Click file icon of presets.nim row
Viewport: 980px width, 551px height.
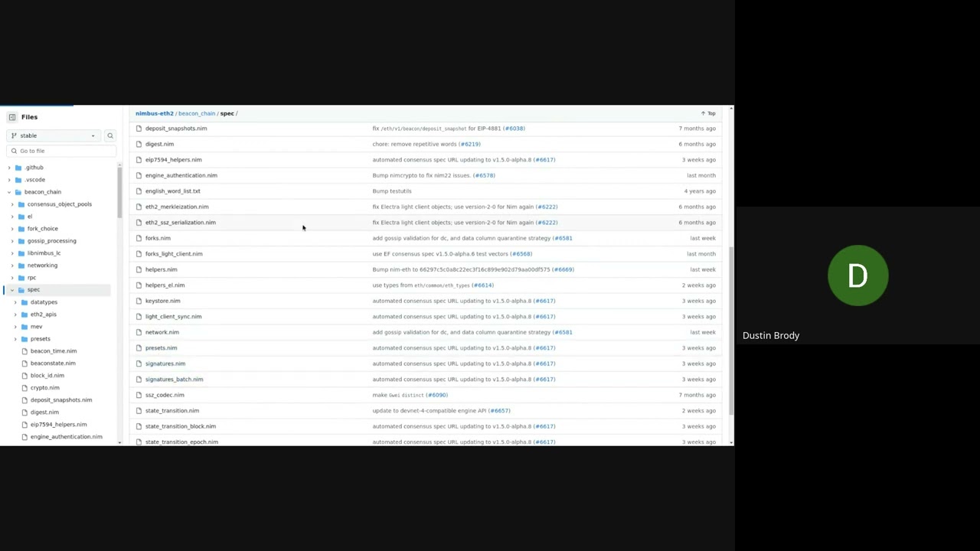pos(139,348)
